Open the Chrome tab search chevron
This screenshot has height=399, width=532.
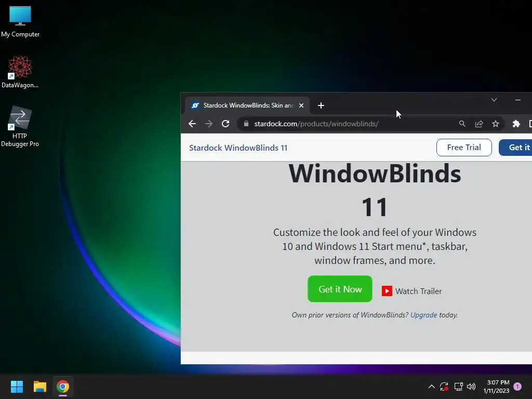pos(494,100)
